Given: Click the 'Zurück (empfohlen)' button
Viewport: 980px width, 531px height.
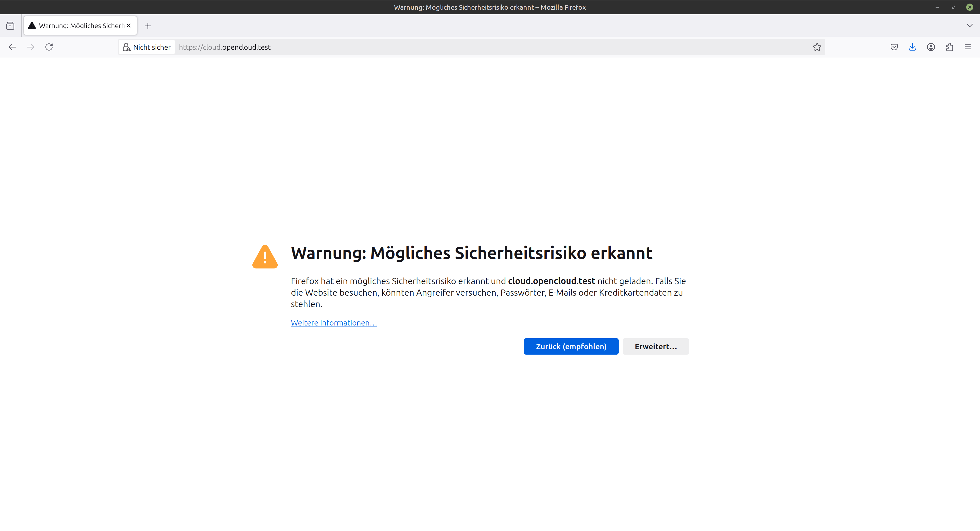Looking at the screenshot, I should tap(571, 346).
